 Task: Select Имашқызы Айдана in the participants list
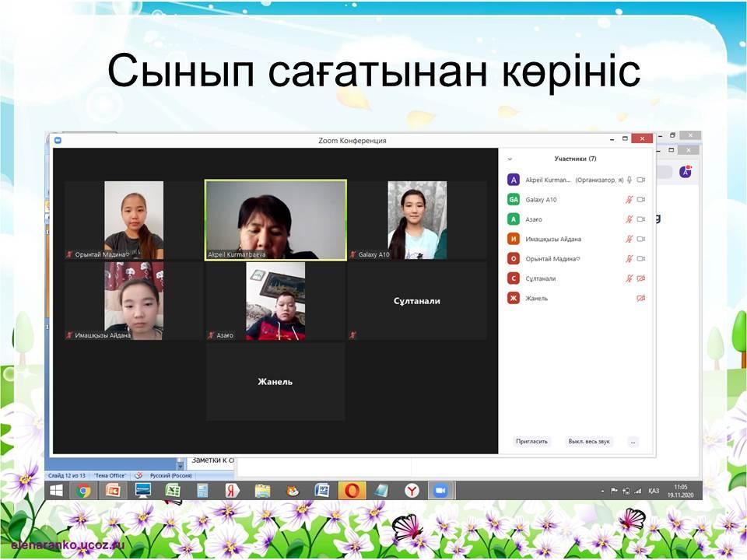pos(552,239)
